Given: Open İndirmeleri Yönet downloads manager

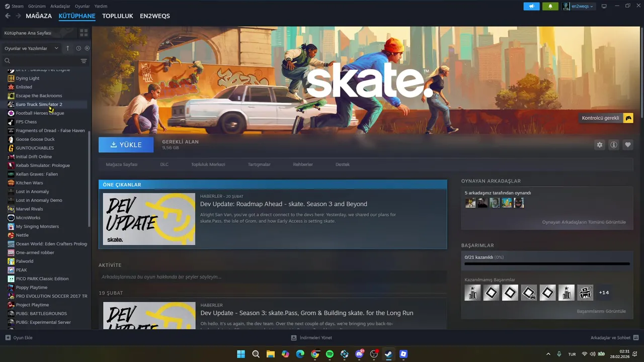Looking at the screenshot, I should pos(311,338).
